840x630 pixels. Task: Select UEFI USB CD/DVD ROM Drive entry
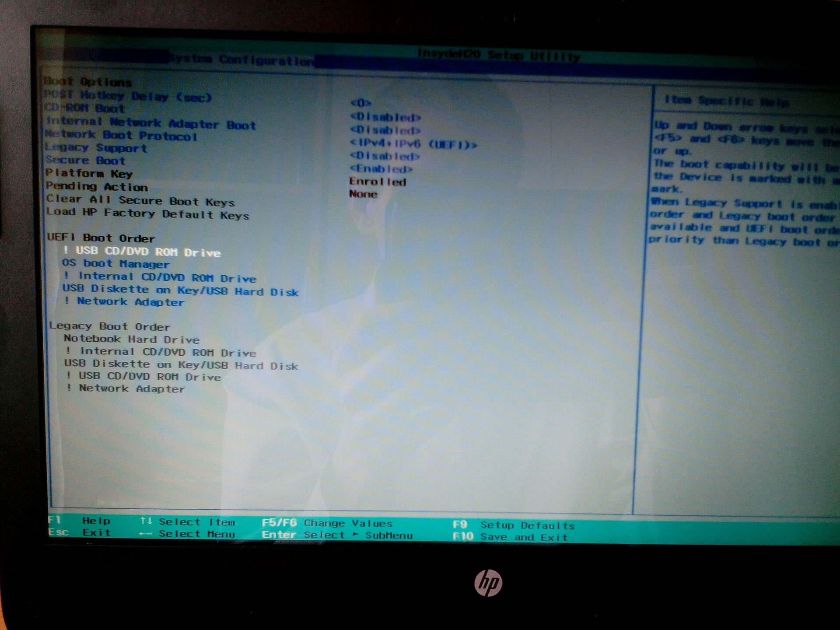click(x=142, y=252)
